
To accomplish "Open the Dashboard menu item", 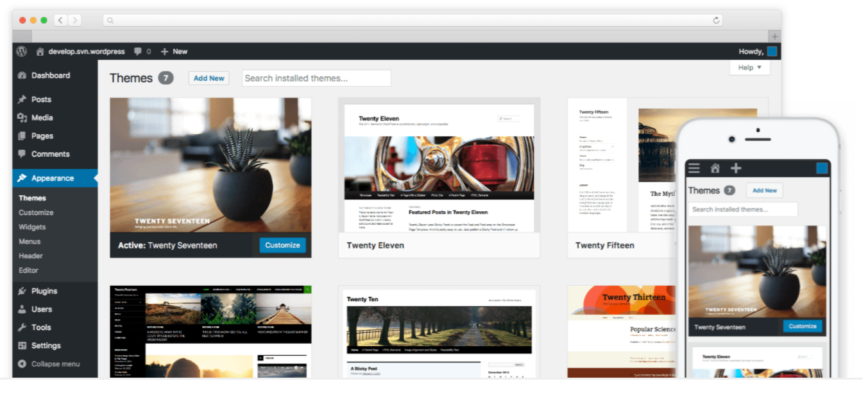I will click(51, 76).
